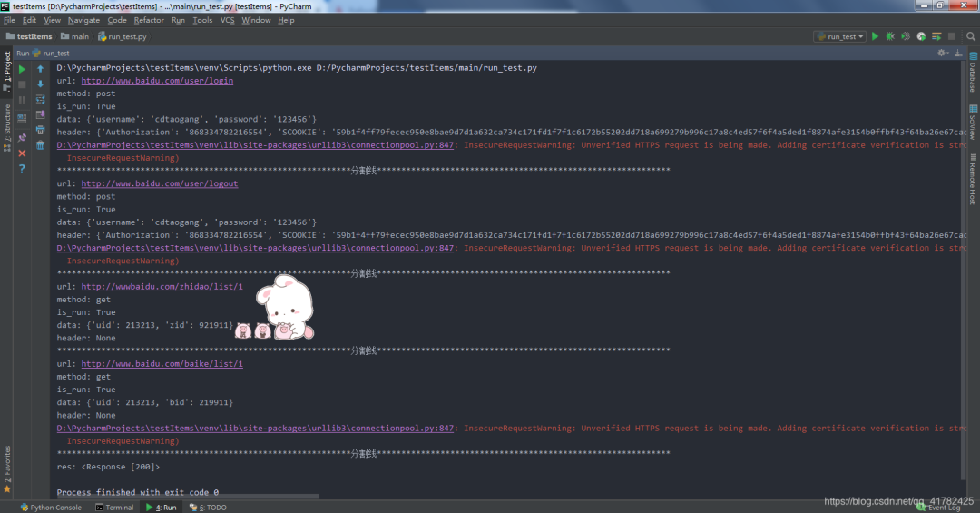
Task: Open the Event Log
Action: pos(939,508)
